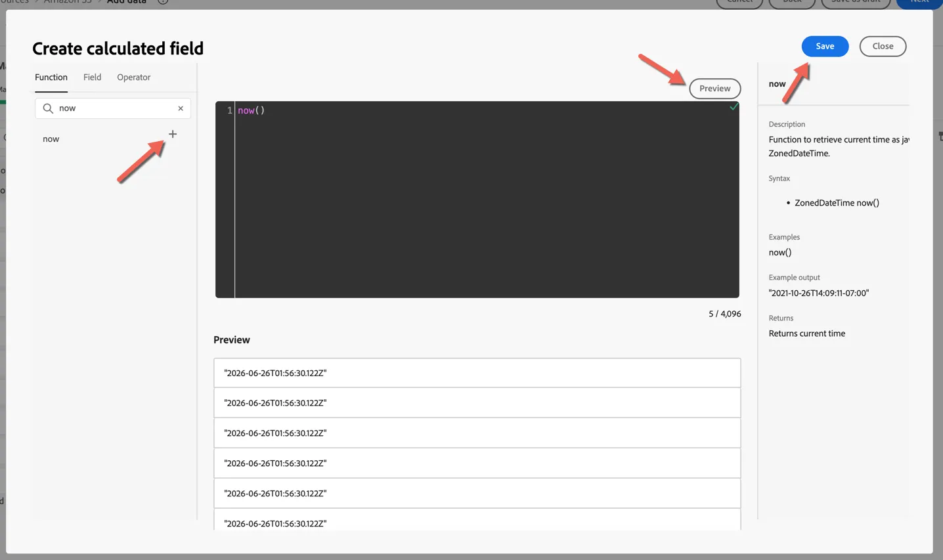Click the example output timestamp value
Image resolution: width=943 pixels, height=560 pixels.
point(818,293)
